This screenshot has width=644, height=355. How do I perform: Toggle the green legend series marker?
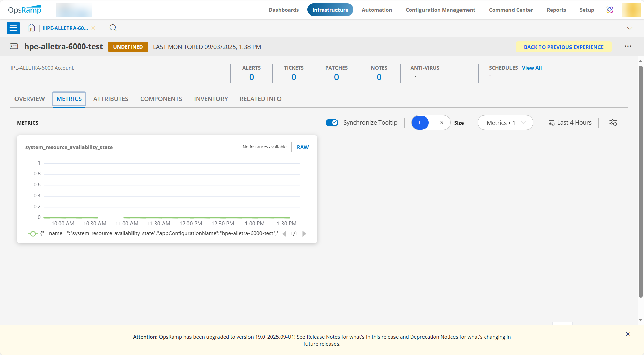pos(33,234)
